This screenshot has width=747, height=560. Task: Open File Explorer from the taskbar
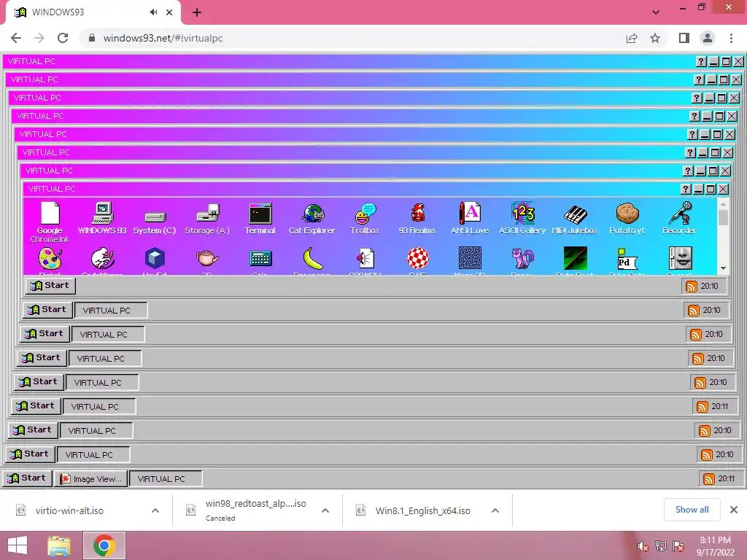[59, 545]
